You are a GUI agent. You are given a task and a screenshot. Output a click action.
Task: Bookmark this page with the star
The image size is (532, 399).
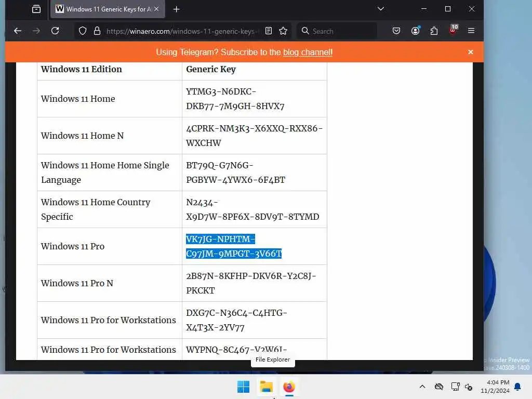point(283,31)
